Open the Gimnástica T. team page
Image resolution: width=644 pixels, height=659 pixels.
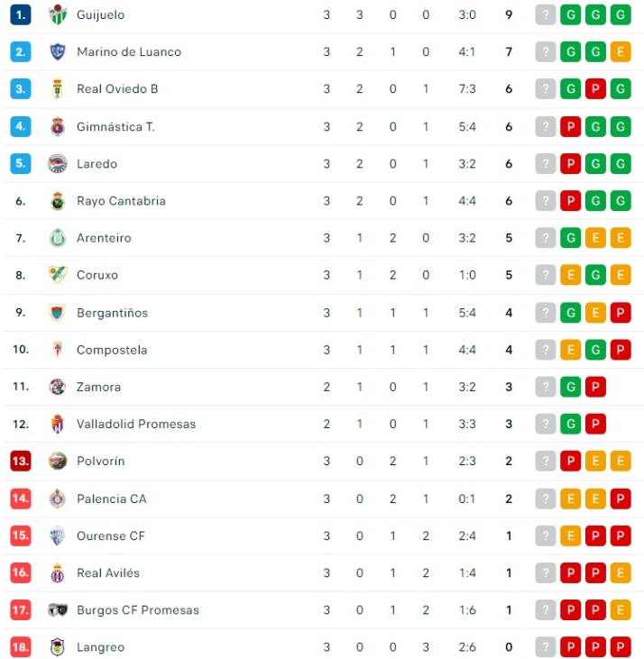tap(115, 127)
